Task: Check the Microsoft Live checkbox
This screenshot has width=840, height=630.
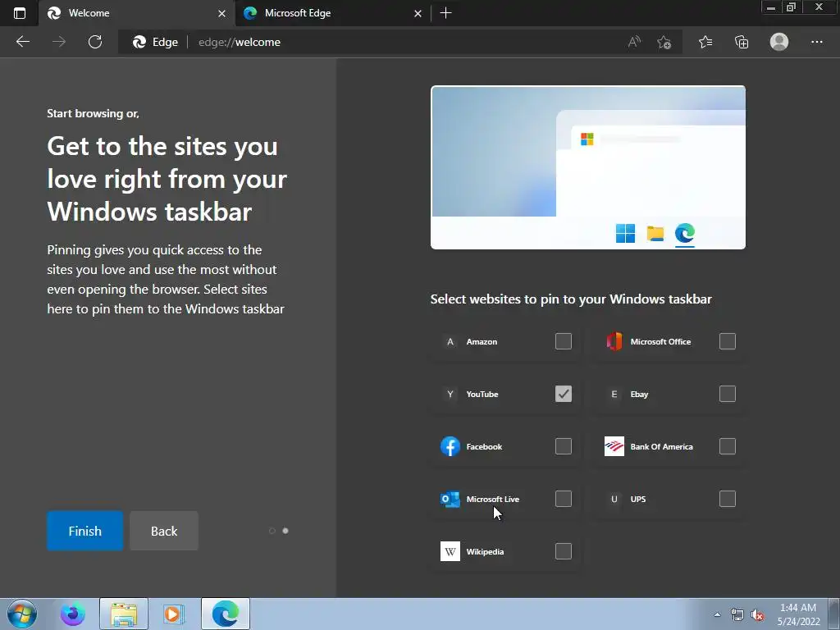Action: [563, 499]
